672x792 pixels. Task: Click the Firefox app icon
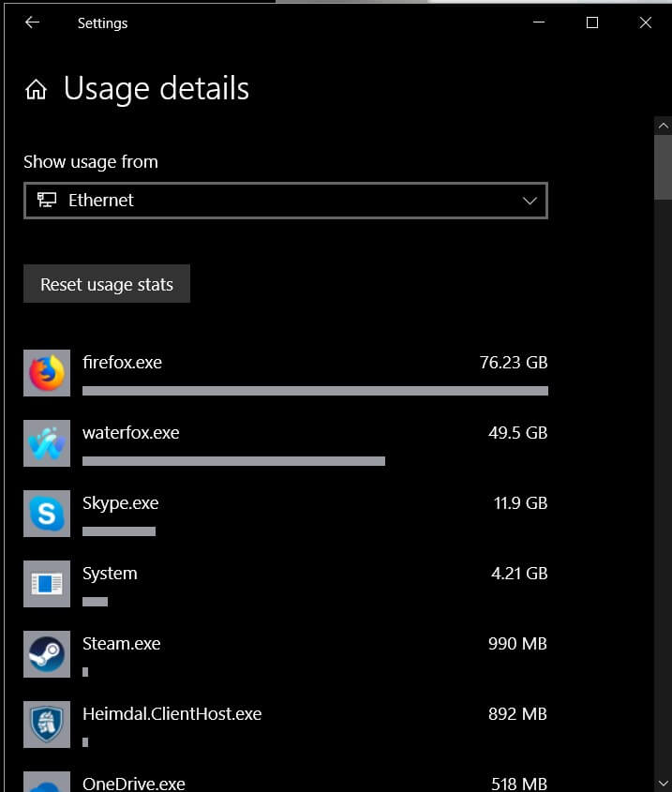[47, 373]
